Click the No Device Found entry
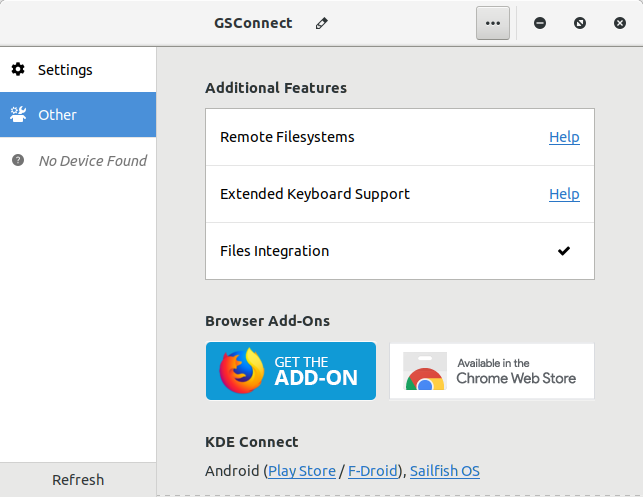The width and height of the screenshot is (643, 497). pos(92,160)
